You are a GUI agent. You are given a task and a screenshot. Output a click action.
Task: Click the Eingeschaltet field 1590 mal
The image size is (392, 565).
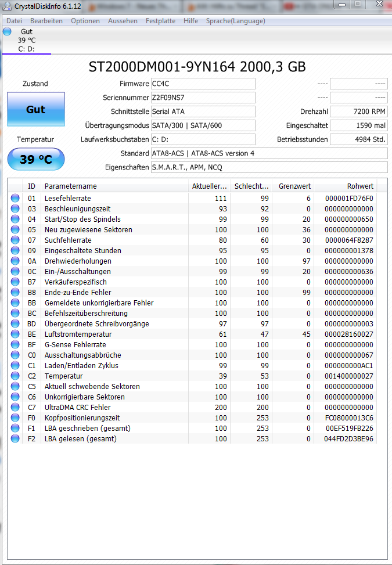(x=359, y=125)
